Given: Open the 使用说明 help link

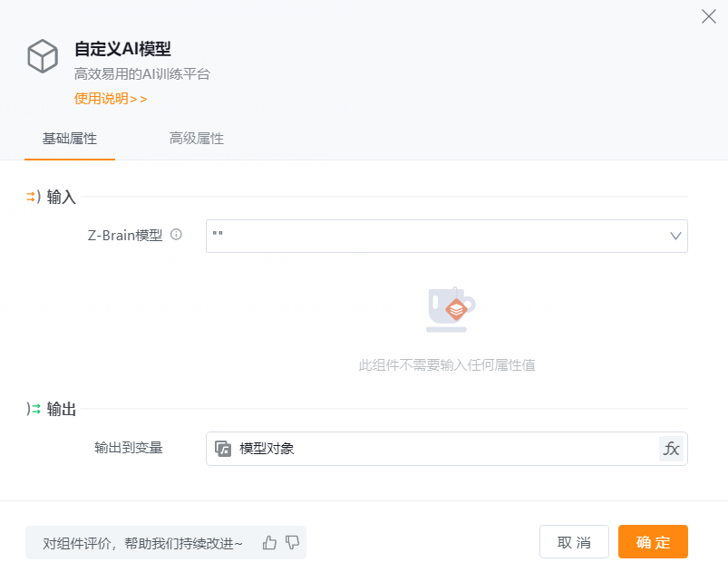Looking at the screenshot, I should (110, 99).
